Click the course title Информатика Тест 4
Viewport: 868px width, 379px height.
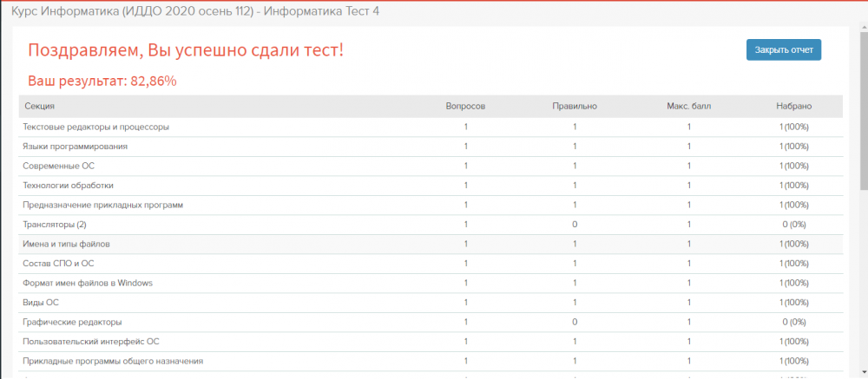coord(322,11)
